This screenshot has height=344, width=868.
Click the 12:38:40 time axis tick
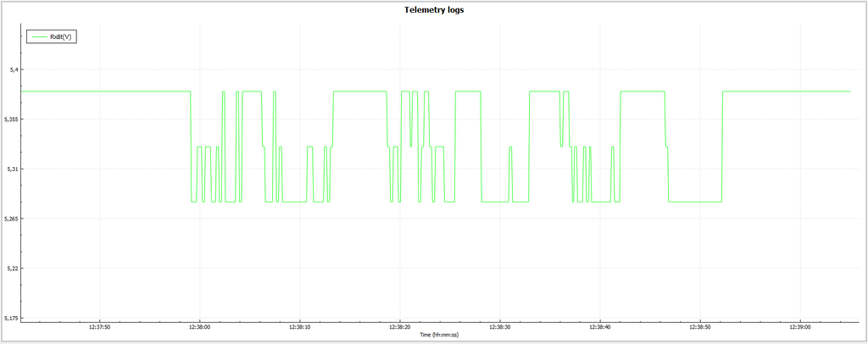599,326
